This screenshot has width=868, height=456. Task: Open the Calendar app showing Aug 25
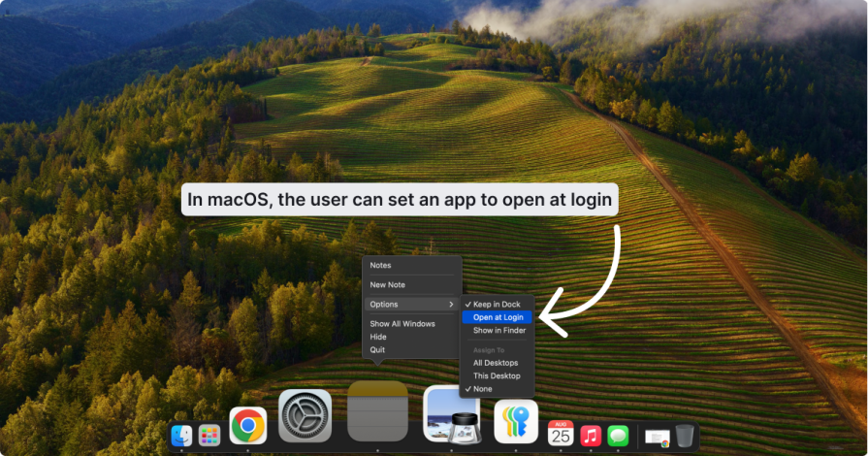click(x=561, y=434)
